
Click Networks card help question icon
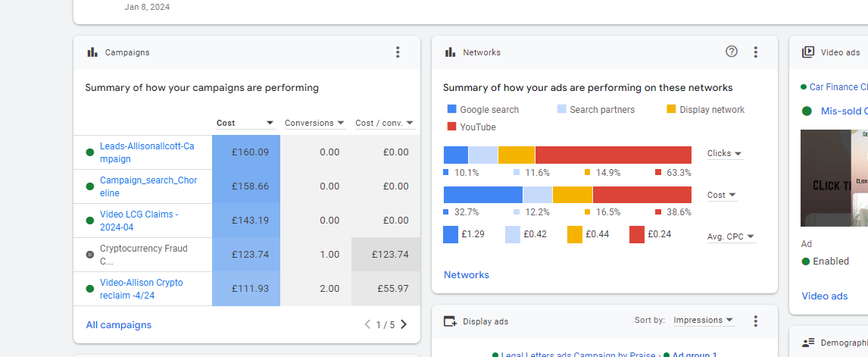click(731, 52)
